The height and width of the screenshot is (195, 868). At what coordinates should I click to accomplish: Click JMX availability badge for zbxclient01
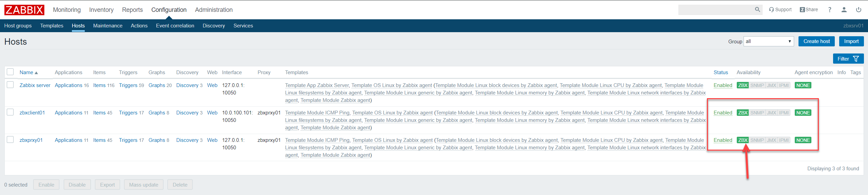click(771, 113)
